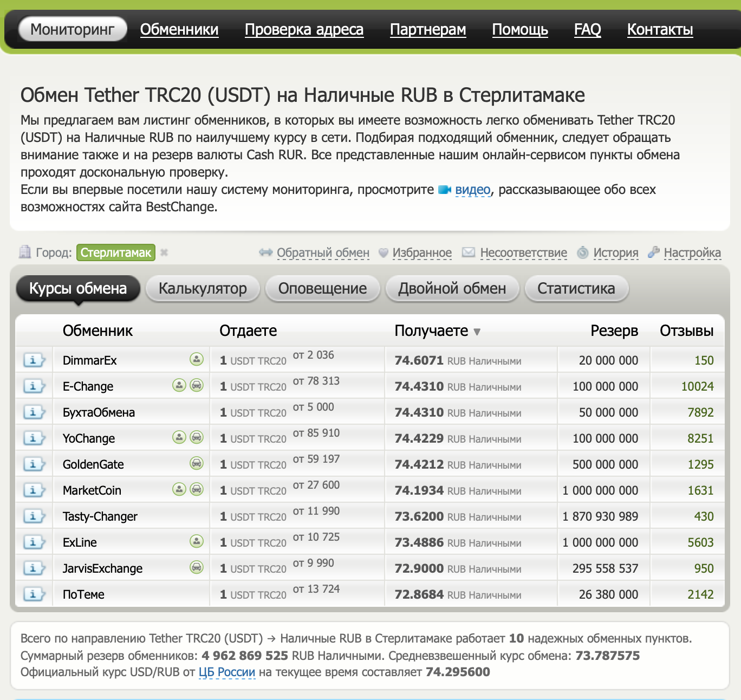The height and width of the screenshot is (700, 741).
Task: Open E-Change reviews count 10024
Action: [x=698, y=386]
